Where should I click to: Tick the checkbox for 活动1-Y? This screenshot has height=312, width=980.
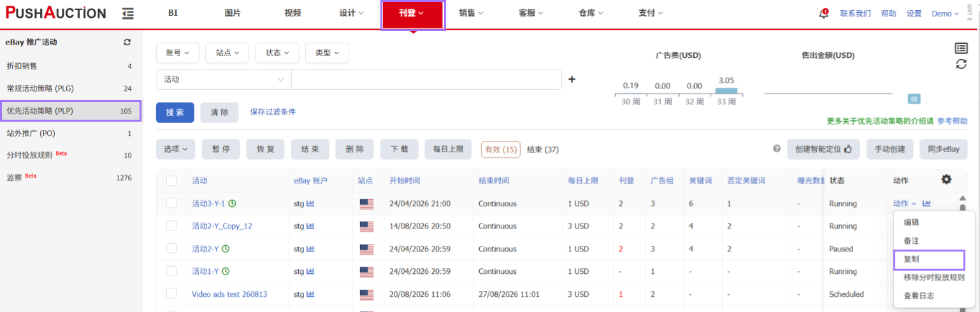(x=171, y=271)
